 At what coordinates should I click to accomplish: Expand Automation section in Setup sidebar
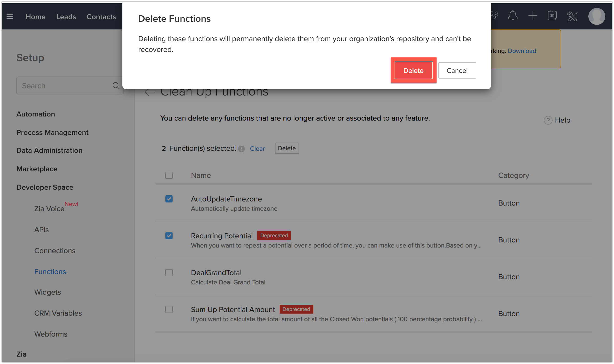point(36,114)
